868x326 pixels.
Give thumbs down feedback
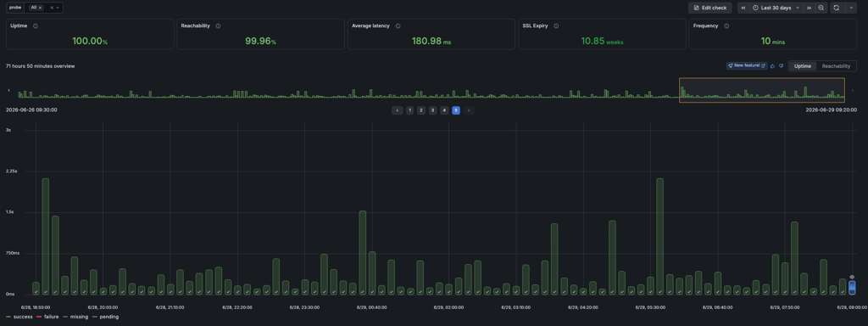781,65
